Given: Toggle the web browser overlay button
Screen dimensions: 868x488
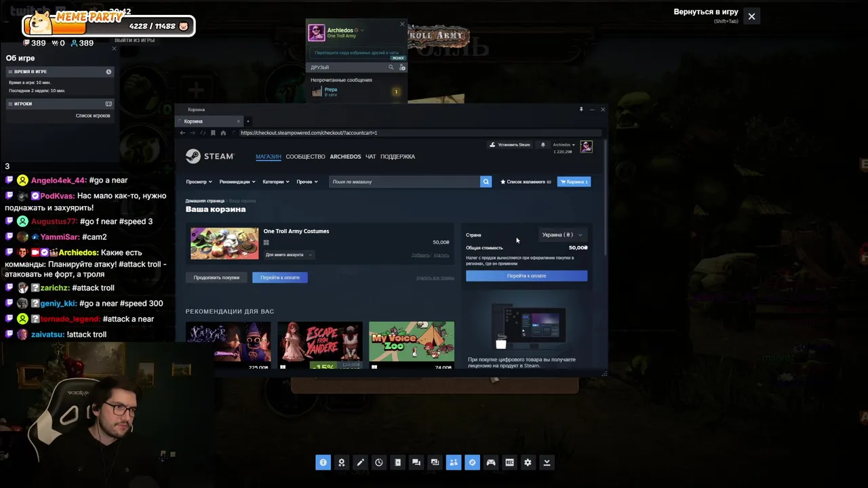Looking at the screenshot, I should click(x=472, y=462).
